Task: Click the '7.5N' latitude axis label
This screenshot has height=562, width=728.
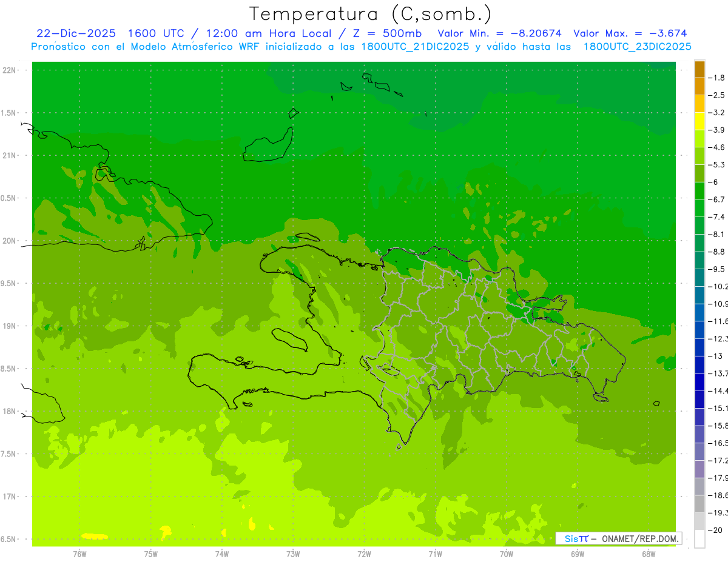Action: (8, 453)
